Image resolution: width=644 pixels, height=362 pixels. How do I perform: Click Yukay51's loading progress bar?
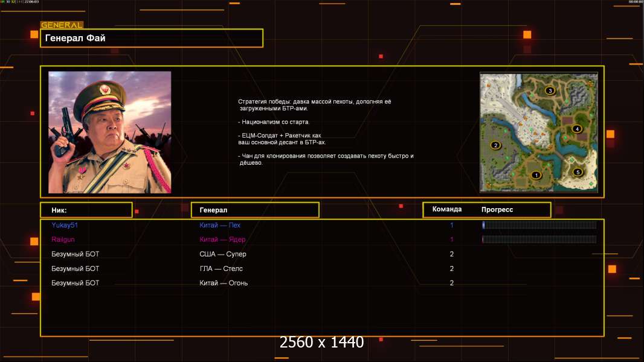539,224
